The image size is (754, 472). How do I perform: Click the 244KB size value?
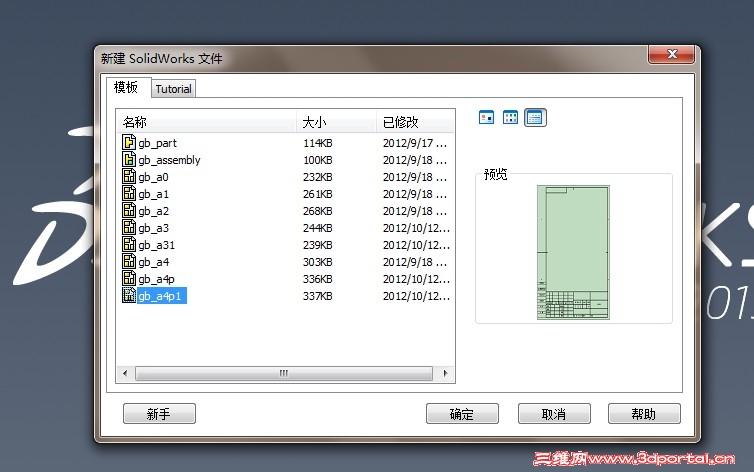coord(317,228)
